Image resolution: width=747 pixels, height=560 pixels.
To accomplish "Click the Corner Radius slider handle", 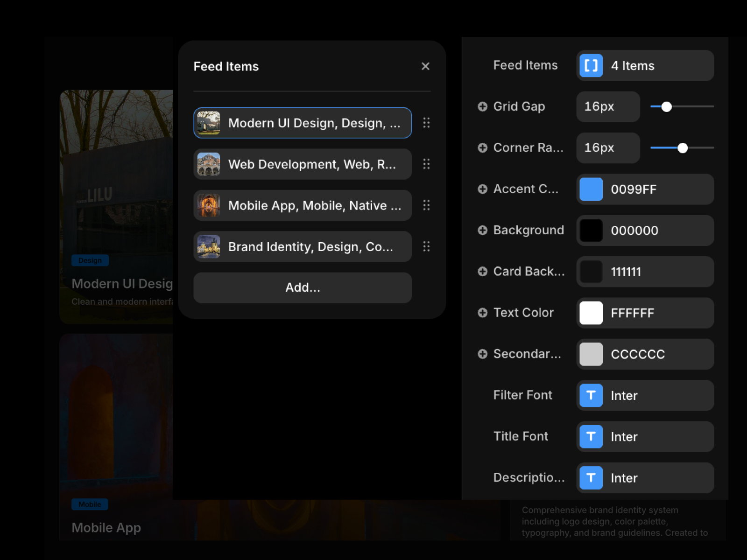I will pos(683,148).
